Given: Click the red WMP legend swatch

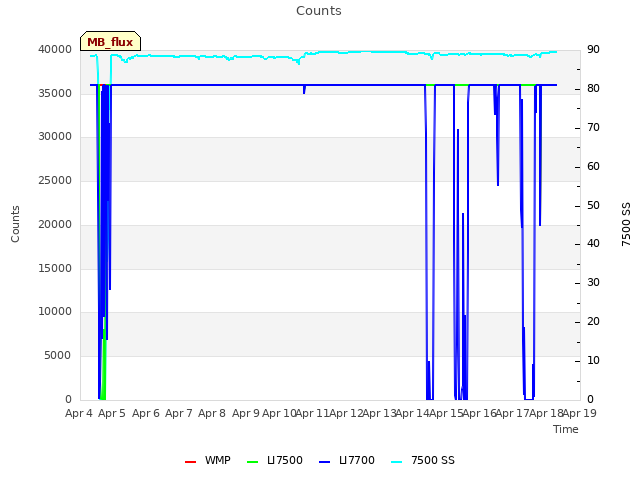Looking at the screenshot, I should tap(191, 462).
